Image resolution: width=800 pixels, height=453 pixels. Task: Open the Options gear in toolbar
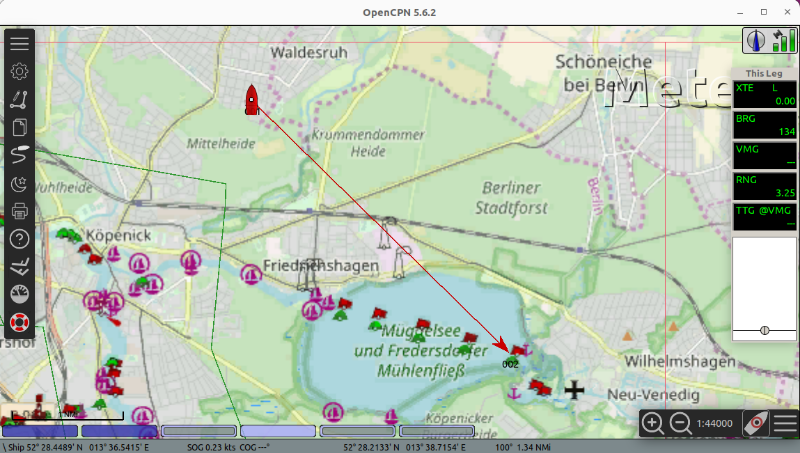(19, 71)
